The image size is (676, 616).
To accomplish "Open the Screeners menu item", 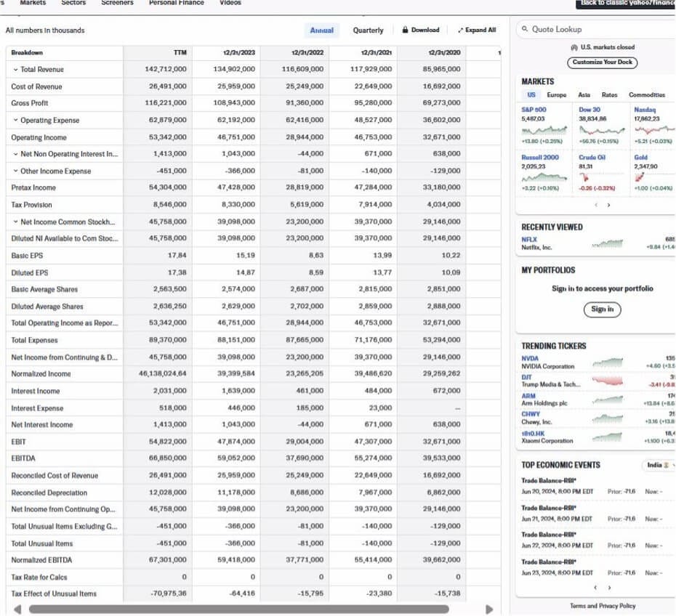I will point(117,3).
